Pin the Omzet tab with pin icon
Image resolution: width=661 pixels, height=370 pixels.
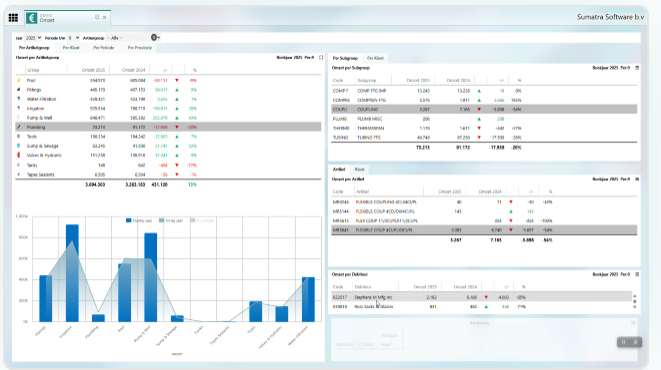97,17
